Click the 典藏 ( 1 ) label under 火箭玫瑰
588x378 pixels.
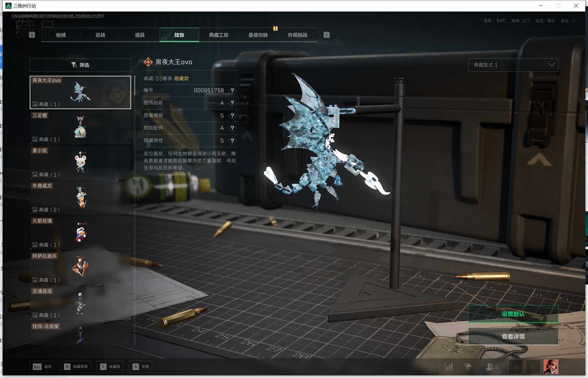coord(49,245)
